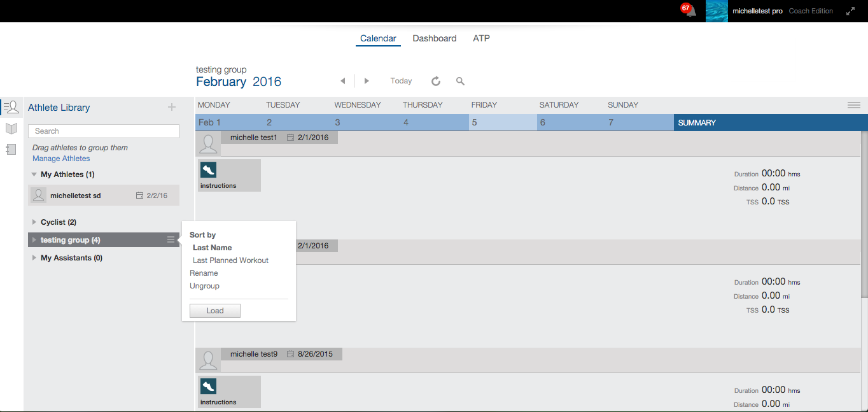Screen dimensions: 868x412
Task: Switch to the ATP tab
Action: (481, 38)
